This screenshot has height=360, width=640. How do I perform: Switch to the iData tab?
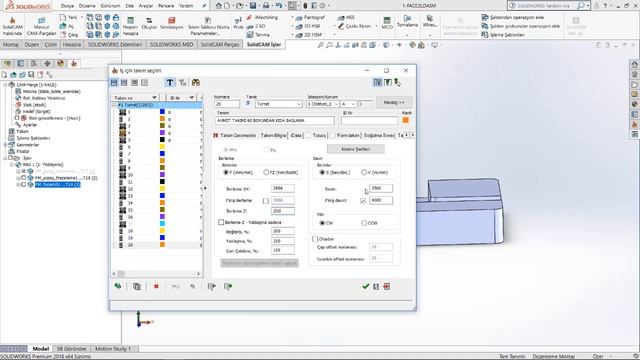(x=296, y=135)
